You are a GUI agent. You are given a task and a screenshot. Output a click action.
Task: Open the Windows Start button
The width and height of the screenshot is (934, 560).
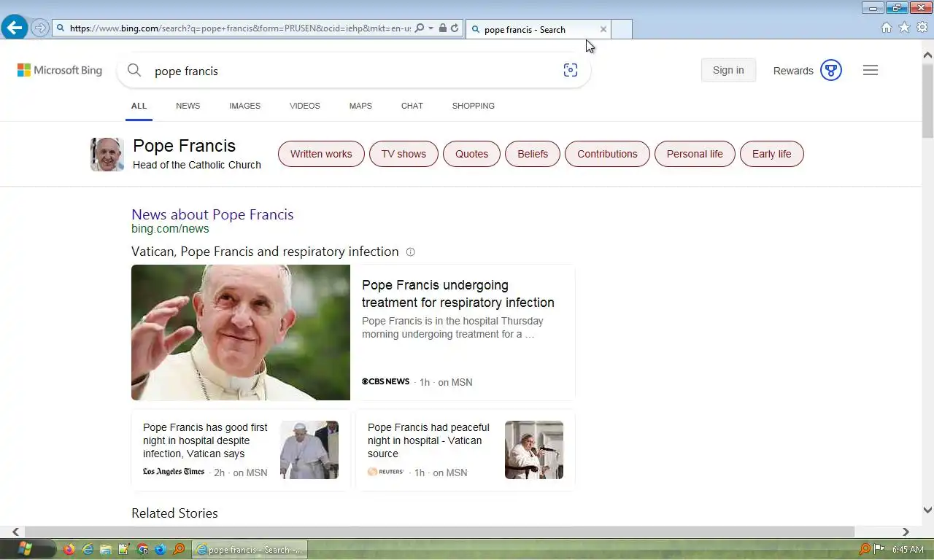point(25,549)
